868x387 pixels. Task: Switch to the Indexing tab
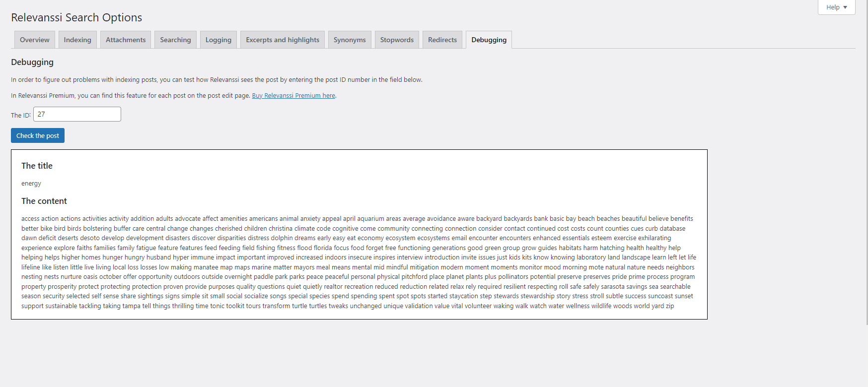click(x=77, y=40)
